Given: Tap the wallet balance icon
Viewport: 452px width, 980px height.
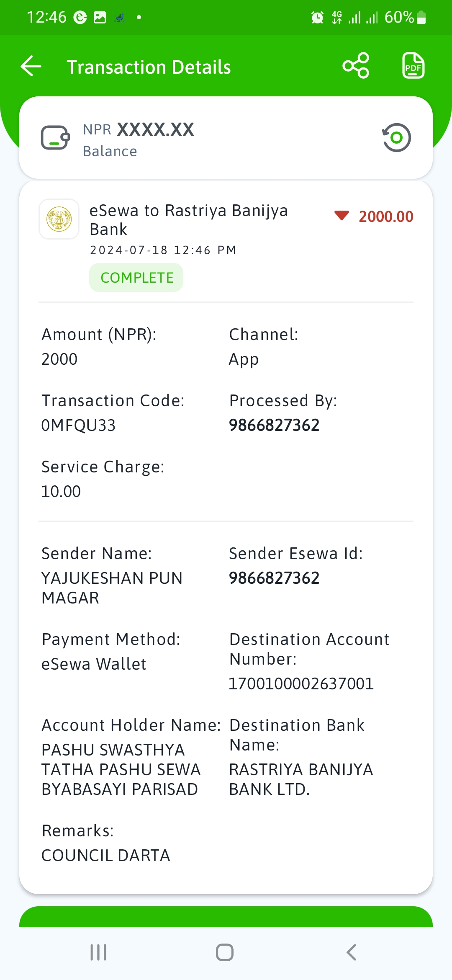Looking at the screenshot, I should coord(55,137).
